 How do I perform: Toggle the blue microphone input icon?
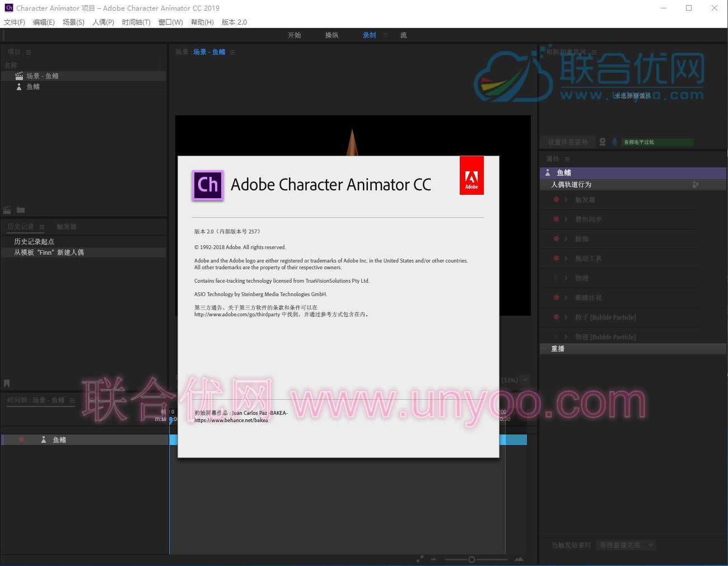coord(614,142)
